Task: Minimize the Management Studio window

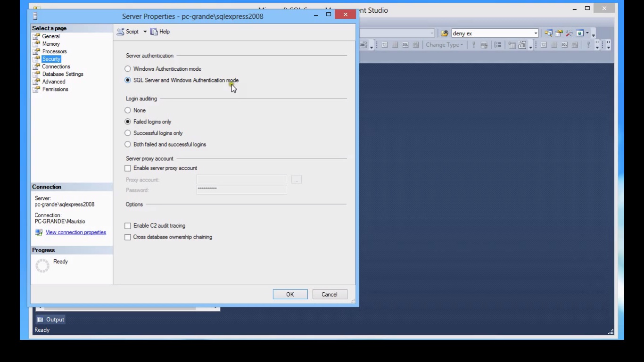Action: (x=575, y=8)
